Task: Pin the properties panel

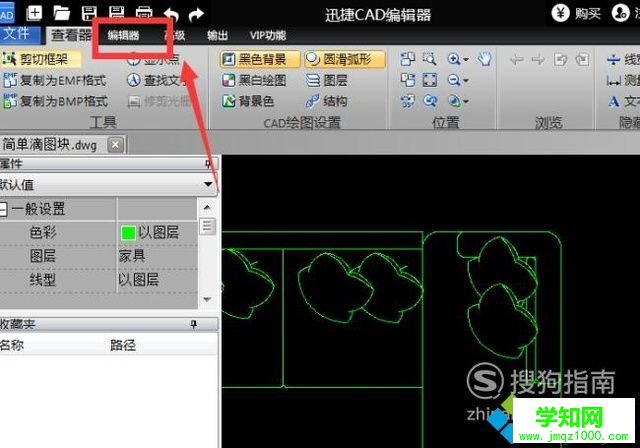Action: (208, 164)
